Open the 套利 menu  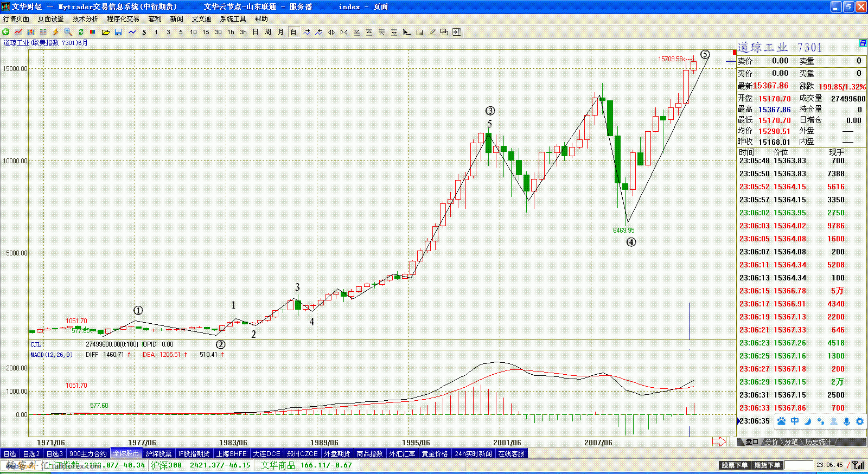155,18
